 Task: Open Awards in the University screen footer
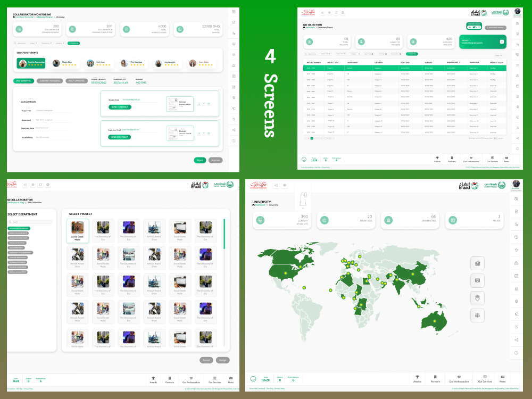[417, 379]
